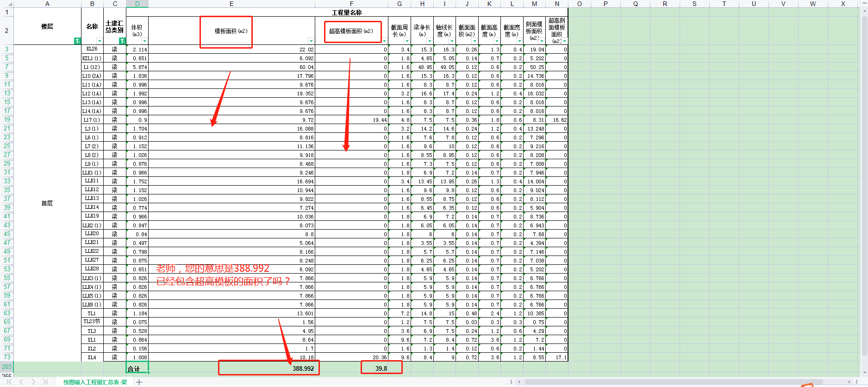Select total cell 39.8
The image size is (868, 387).
[351, 368]
